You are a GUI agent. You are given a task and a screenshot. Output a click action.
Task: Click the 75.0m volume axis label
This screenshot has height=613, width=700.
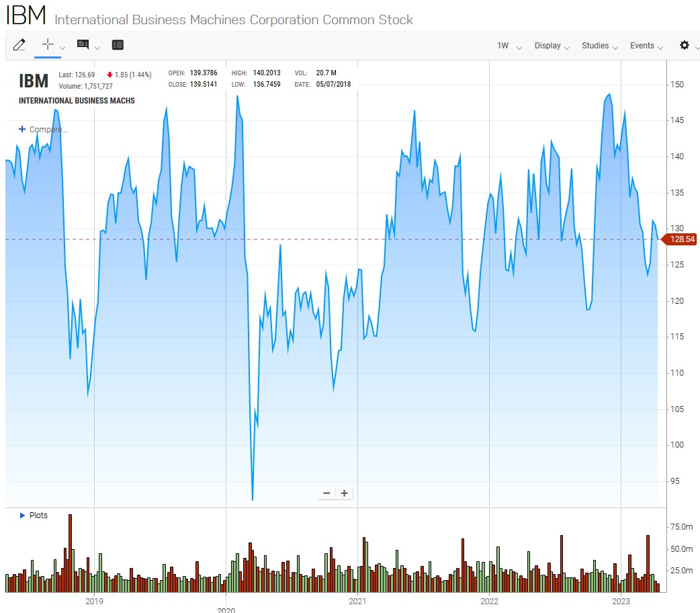682,527
